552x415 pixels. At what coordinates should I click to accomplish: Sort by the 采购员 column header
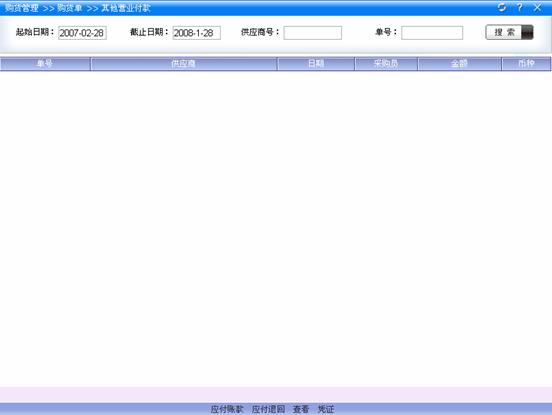[386, 64]
